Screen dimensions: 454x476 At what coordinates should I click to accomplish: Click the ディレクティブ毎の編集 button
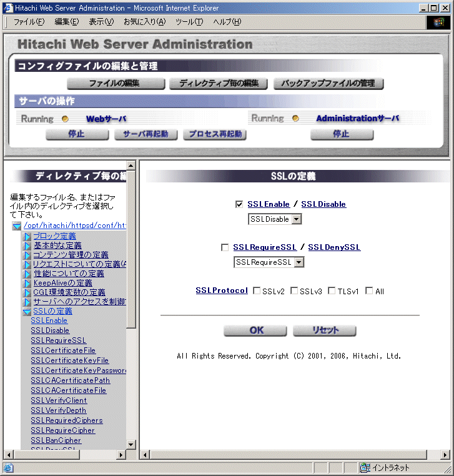click(219, 84)
